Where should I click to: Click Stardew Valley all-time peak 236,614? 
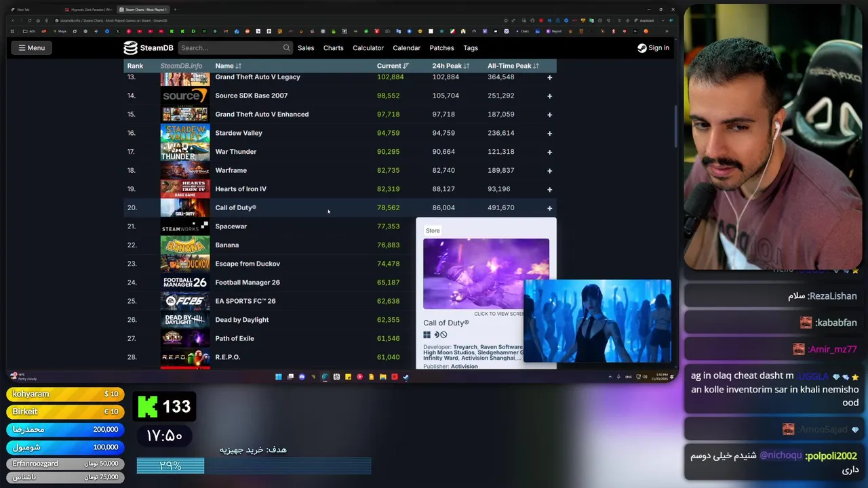click(x=500, y=133)
